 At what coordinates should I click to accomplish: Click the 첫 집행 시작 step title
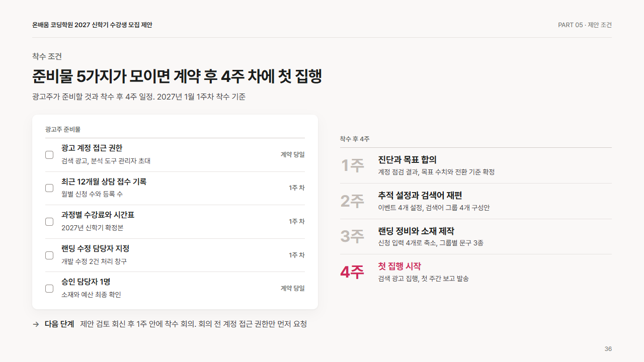coord(399,266)
